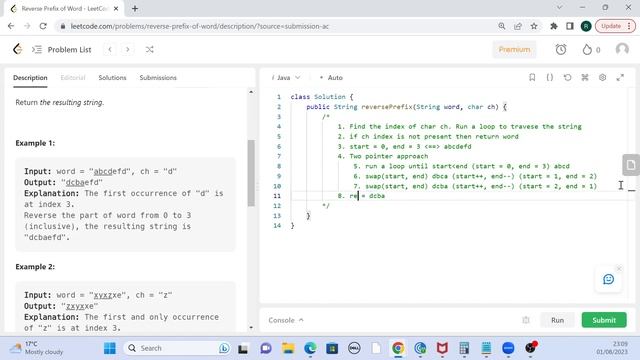The image size is (640, 360).
Task: Open the Windows Start menu
Action: click(x=109, y=348)
